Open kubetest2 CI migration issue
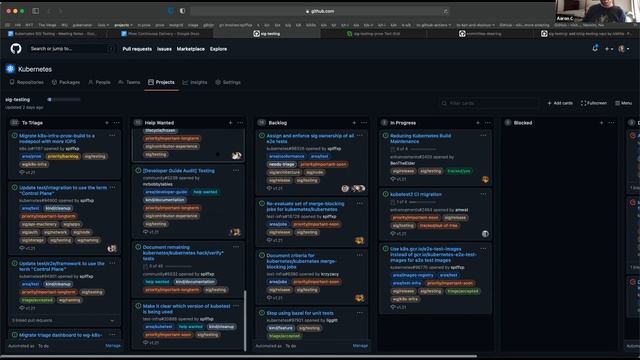Image resolution: width=640 pixels, height=360 pixels. [416, 194]
